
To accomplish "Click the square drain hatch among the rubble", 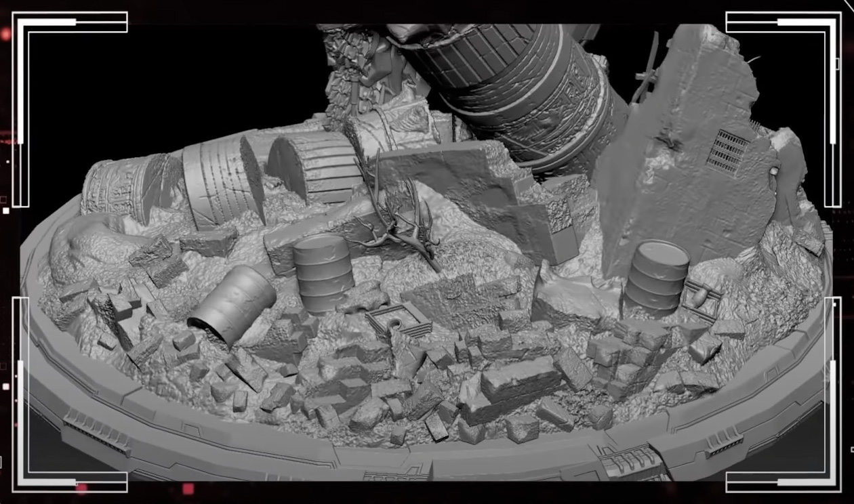I will pyautogui.click(x=399, y=318).
